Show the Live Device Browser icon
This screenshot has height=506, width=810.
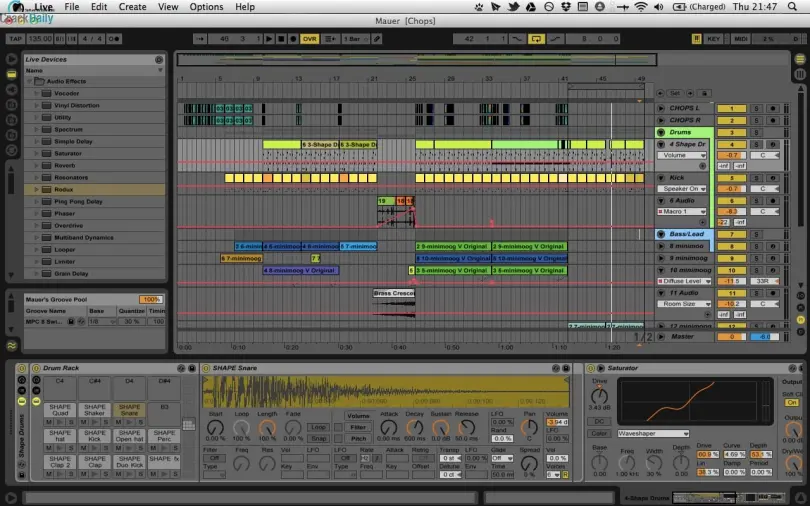[11, 74]
